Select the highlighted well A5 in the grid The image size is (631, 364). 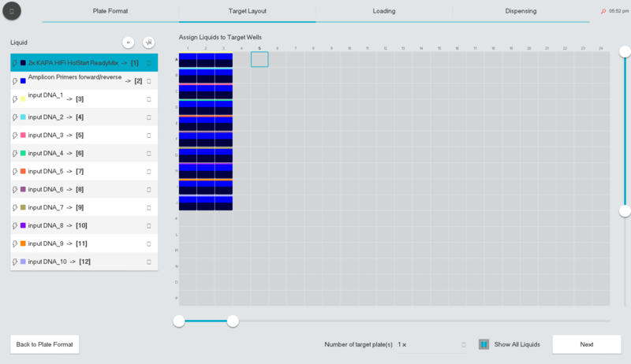(x=259, y=59)
